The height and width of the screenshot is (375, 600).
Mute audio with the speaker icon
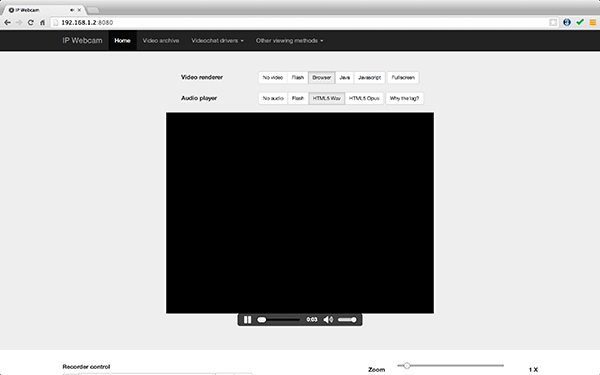point(328,320)
